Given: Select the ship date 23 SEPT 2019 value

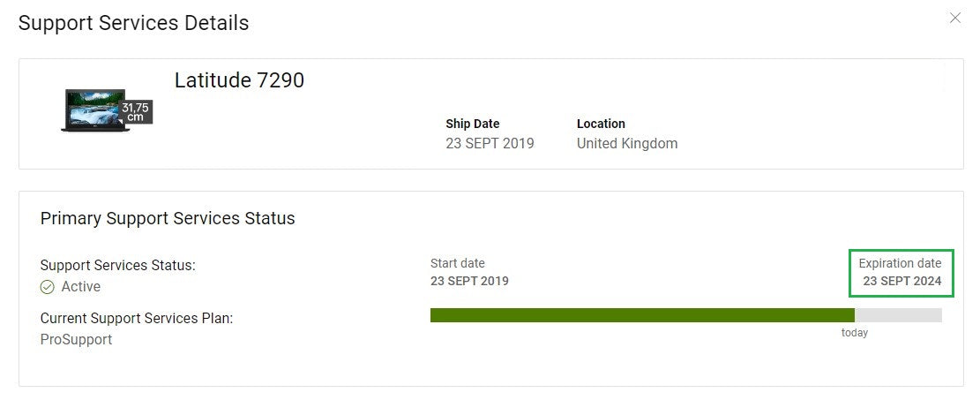Looking at the screenshot, I should pyautogui.click(x=490, y=143).
